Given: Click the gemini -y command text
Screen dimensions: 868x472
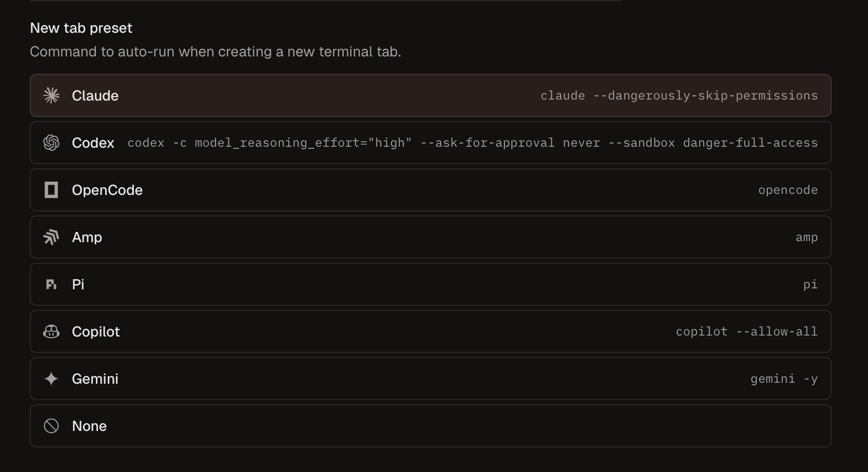Looking at the screenshot, I should [x=784, y=379].
